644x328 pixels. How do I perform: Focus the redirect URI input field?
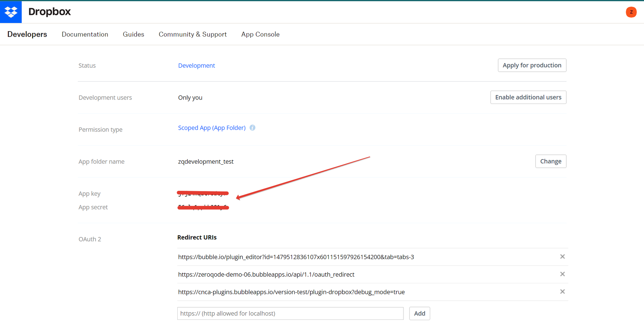[x=290, y=314]
